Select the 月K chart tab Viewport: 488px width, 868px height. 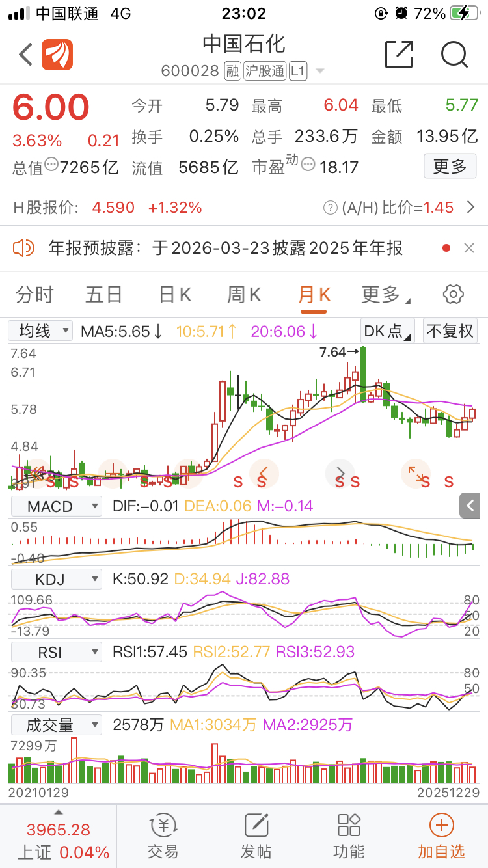coord(314,295)
